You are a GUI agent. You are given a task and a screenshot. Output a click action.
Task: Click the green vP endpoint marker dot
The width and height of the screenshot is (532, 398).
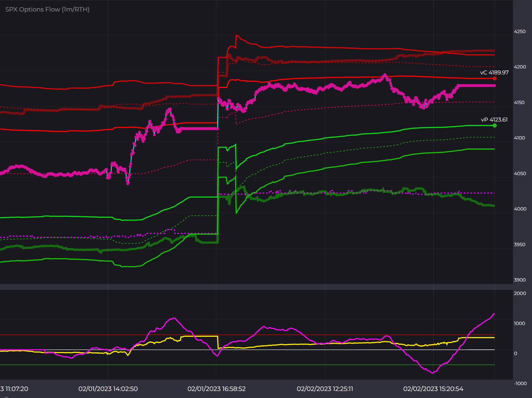494,125
